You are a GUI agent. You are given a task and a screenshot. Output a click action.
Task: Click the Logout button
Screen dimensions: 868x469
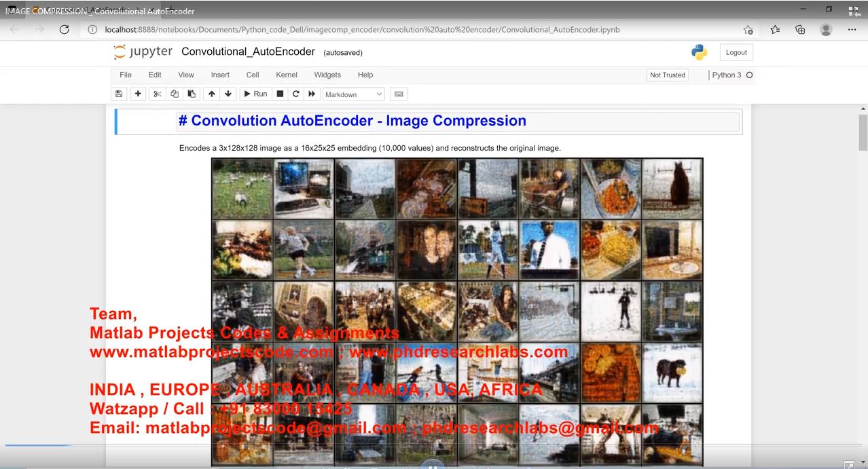736,52
